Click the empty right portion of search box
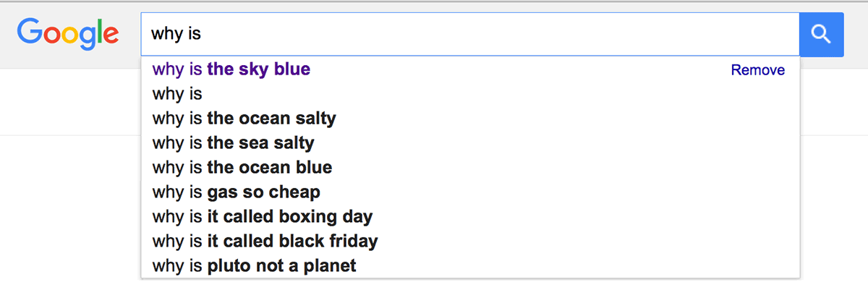This screenshot has width=868, height=290. (x=579, y=34)
